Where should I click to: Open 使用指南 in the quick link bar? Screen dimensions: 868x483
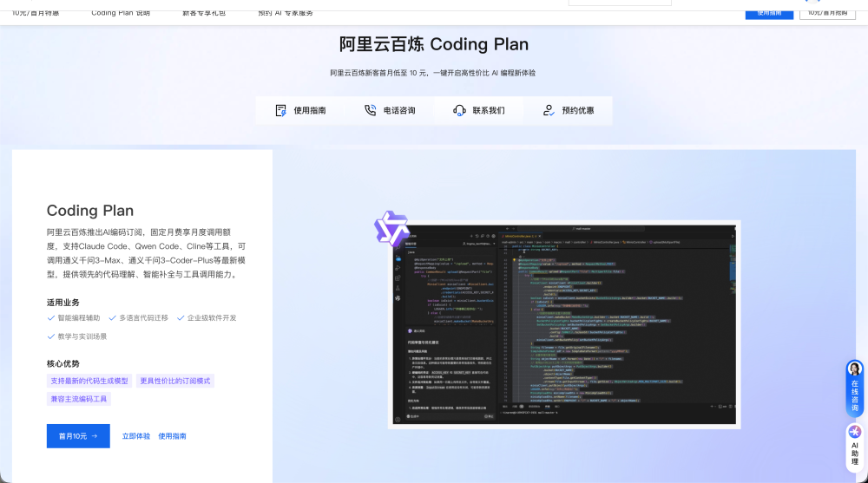coord(300,111)
